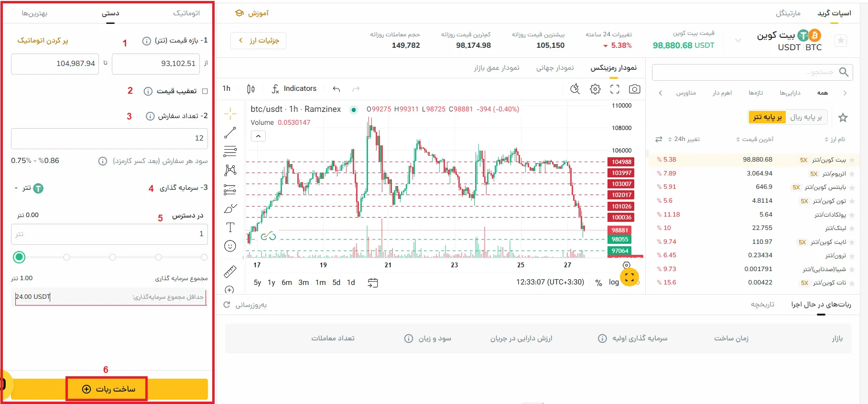
Task: Click the currency search field
Action: point(752,72)
